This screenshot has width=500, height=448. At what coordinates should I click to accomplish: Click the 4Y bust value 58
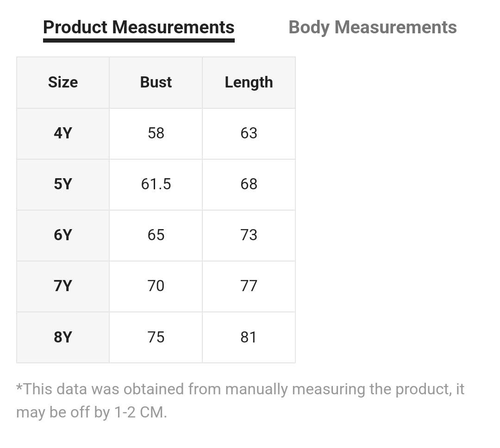[156, 133]
